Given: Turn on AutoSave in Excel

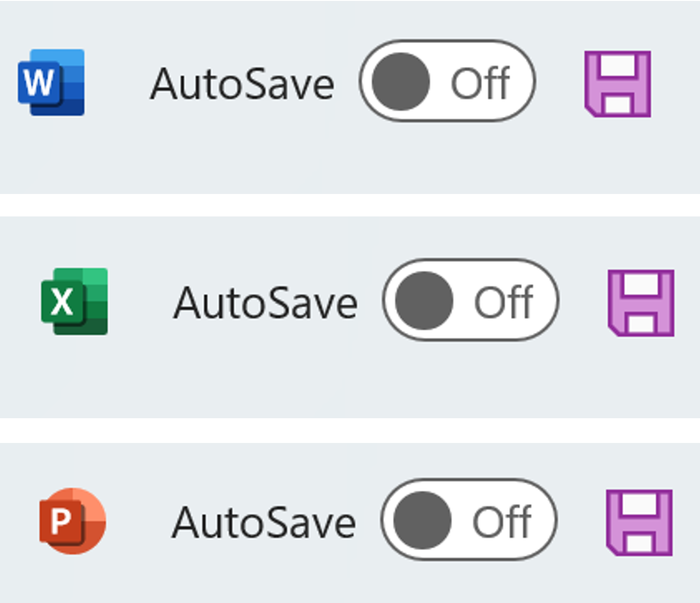Looking at the screenshot, I should tap(470, 300).
